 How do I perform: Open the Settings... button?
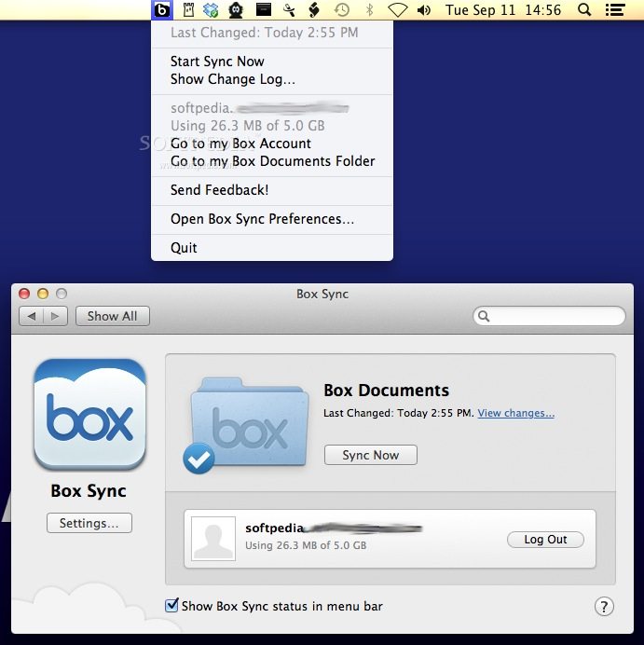tap(89, 523)
